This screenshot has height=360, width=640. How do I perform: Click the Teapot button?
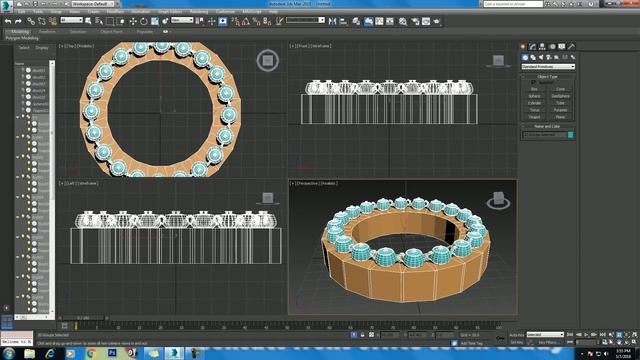coord(535,117)
